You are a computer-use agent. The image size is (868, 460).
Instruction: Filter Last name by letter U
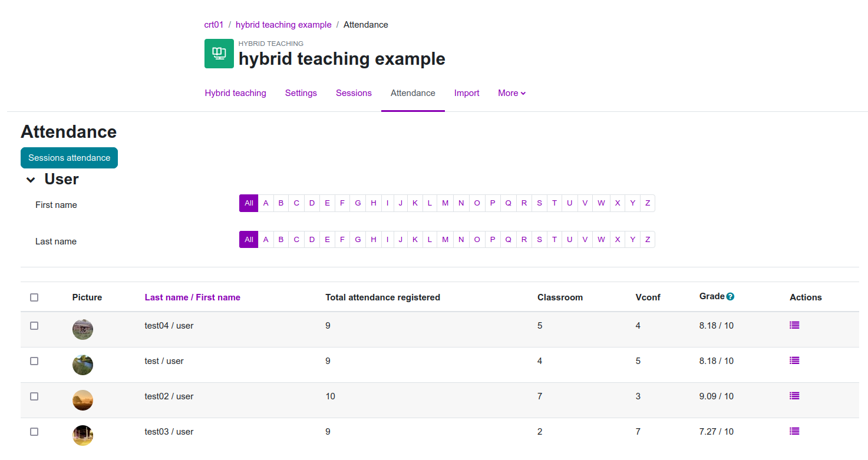coord(570,240)
